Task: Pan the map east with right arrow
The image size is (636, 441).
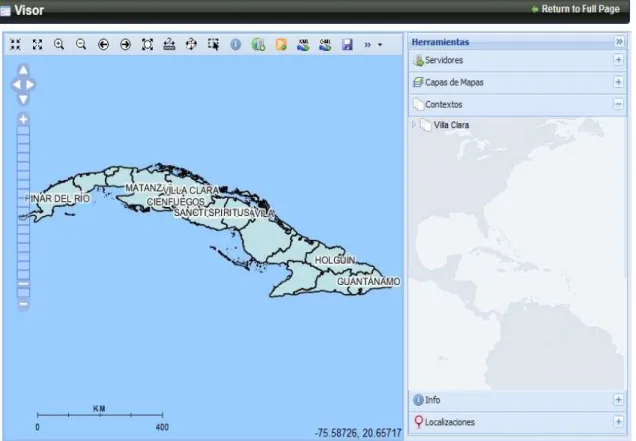Action: [x=30, y=84]
